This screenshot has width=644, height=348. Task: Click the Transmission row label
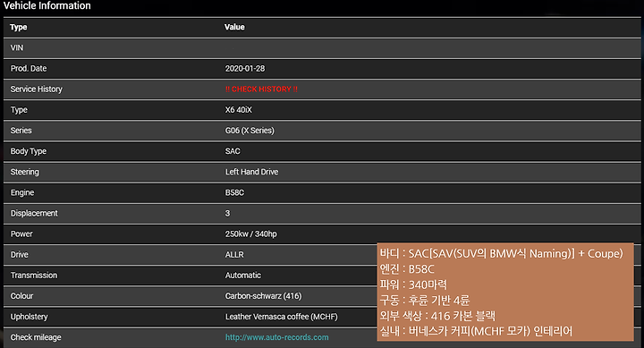tap(34, 276)
